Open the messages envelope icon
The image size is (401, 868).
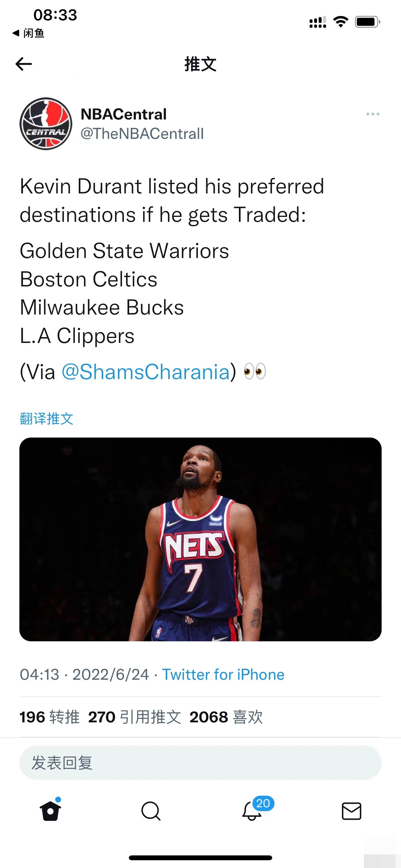pos(352,811)
